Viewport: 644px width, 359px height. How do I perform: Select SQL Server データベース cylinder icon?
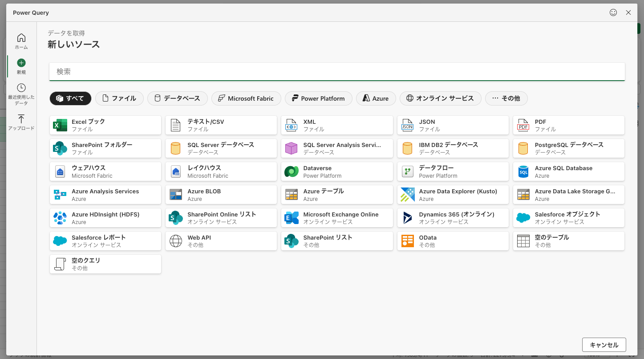pyautogui.click(x=176, y=148)
